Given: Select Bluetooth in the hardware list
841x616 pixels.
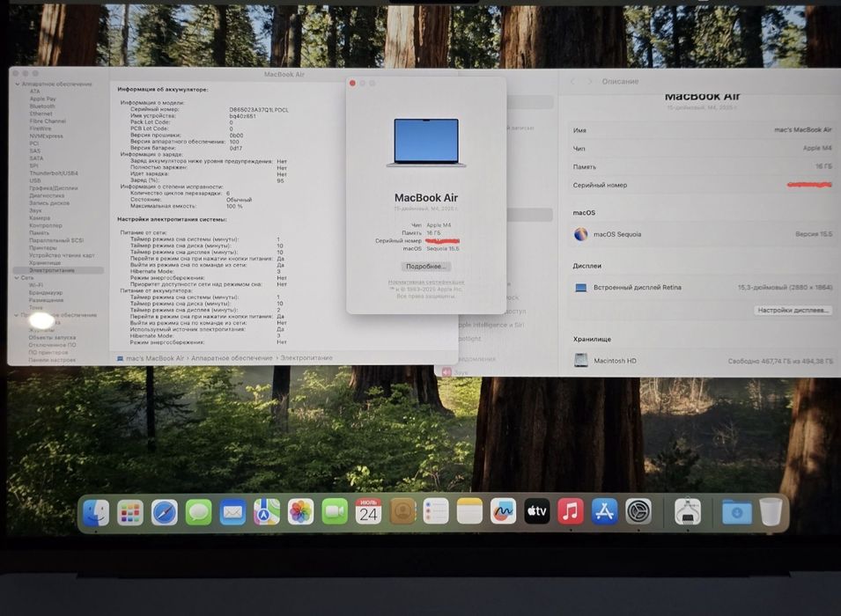Looking at the screenshot, I should coord(42,106).
